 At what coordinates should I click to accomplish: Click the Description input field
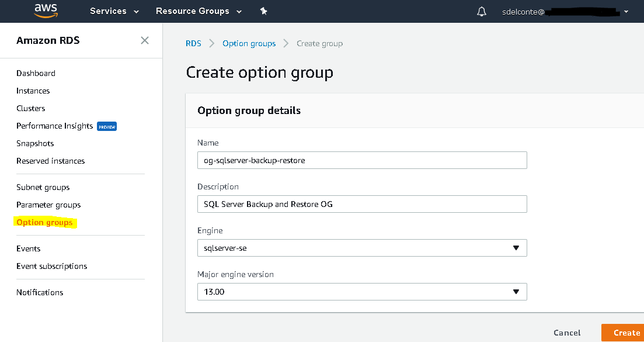pos(362,204)
